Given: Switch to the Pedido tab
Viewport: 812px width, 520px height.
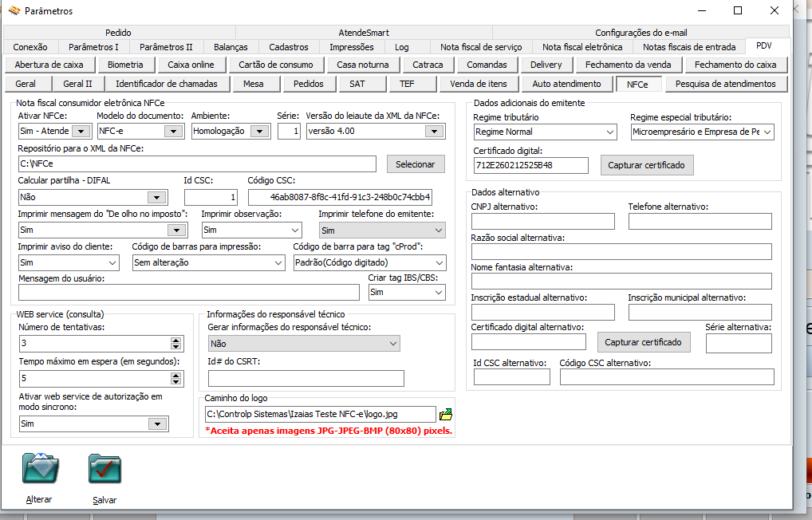Looking at the screenshot, I should [x=118, y=33].
